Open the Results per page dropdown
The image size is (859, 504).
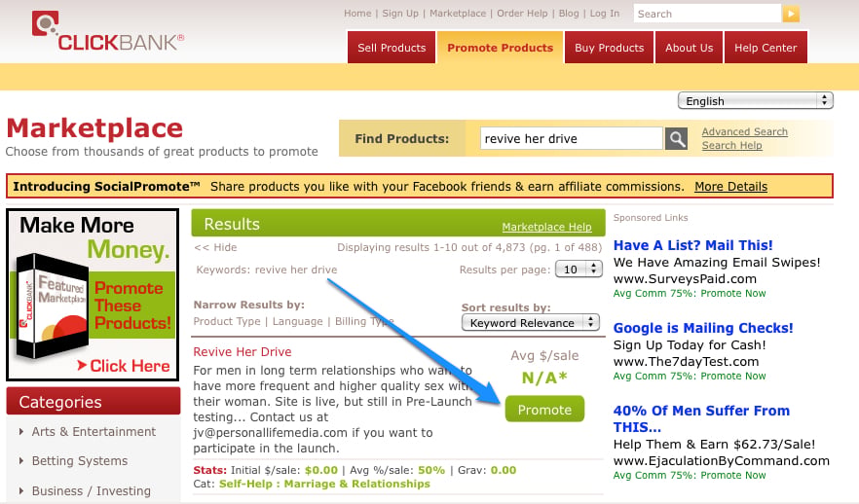[579, 270]
